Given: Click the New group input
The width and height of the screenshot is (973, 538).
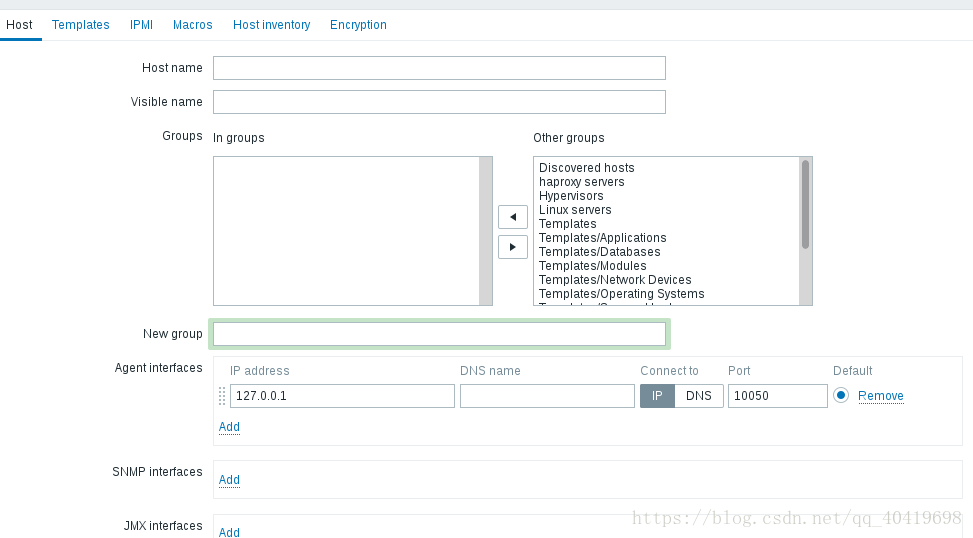Looking at the screenshot, I should point(439,334).
